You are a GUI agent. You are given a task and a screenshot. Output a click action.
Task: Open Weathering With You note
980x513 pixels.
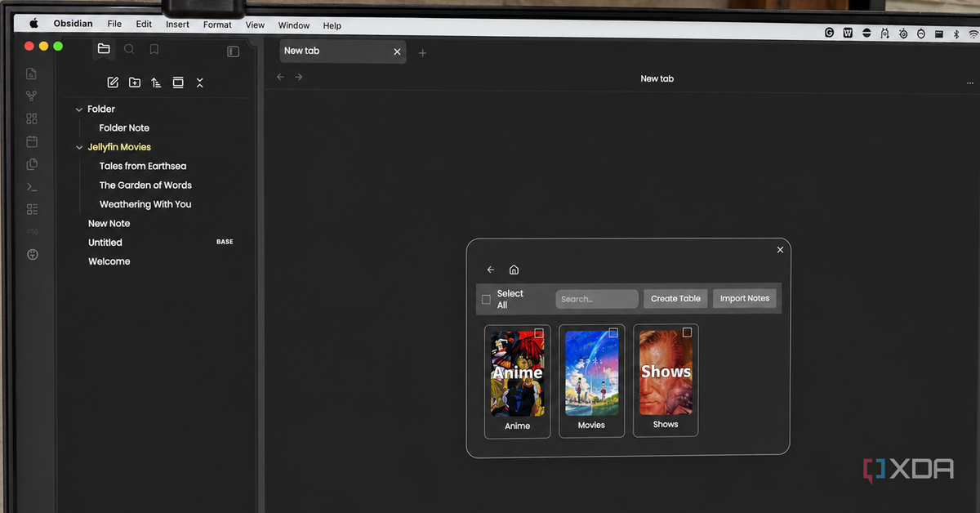(x=145, y=205)
